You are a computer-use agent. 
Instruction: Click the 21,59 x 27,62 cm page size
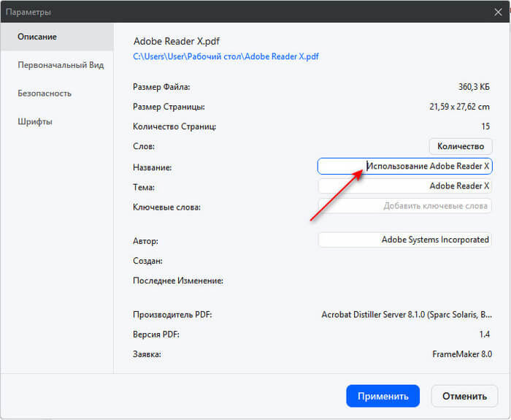(x=461, y=107)
